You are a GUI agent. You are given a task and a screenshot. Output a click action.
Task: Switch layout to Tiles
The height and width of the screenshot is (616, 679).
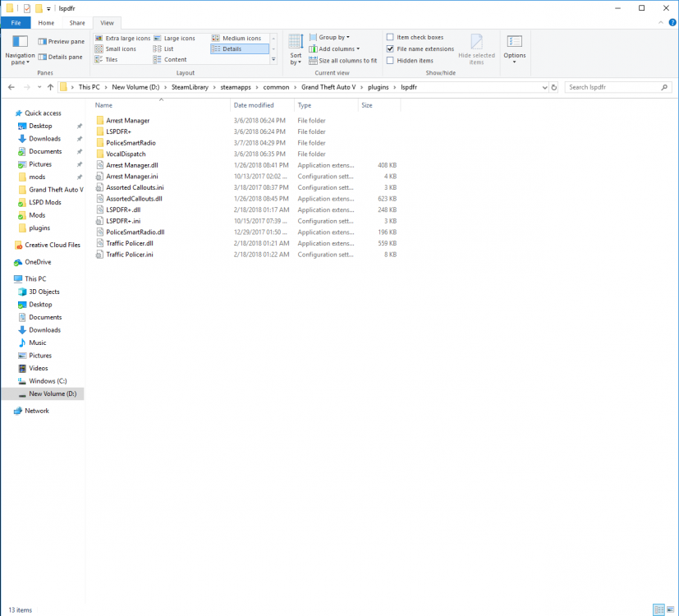[107, 59]
